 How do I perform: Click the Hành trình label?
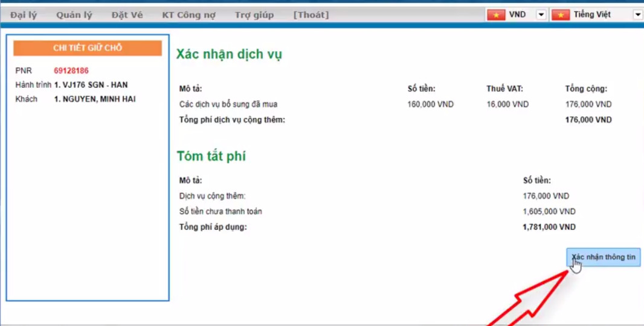click(33, 85)
